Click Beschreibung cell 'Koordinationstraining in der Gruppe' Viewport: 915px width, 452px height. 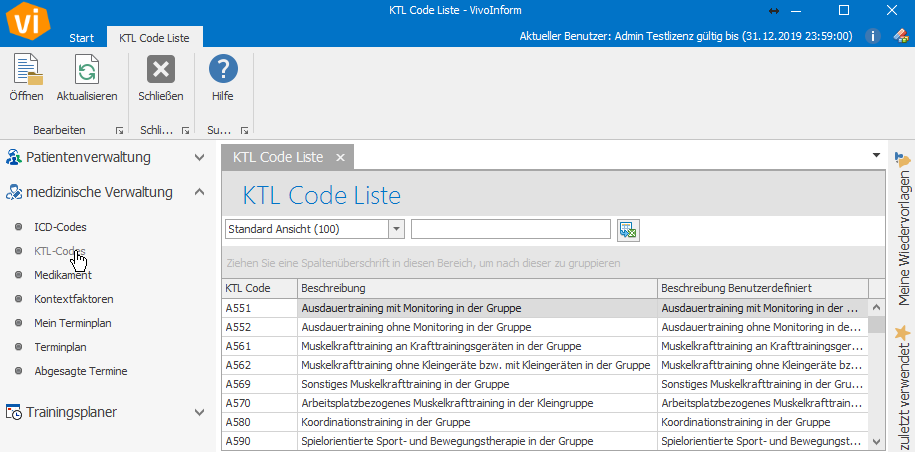[x=477, y=422]
